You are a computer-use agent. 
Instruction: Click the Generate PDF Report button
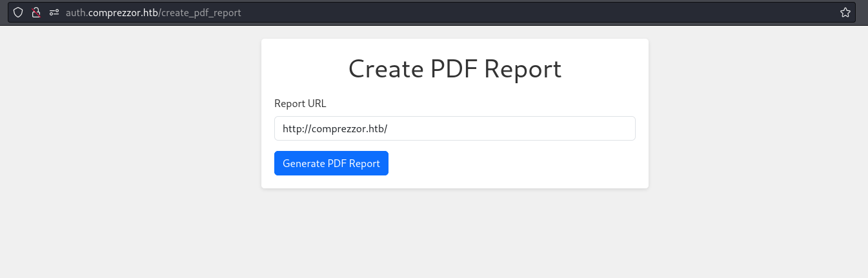tap(331, 163)
